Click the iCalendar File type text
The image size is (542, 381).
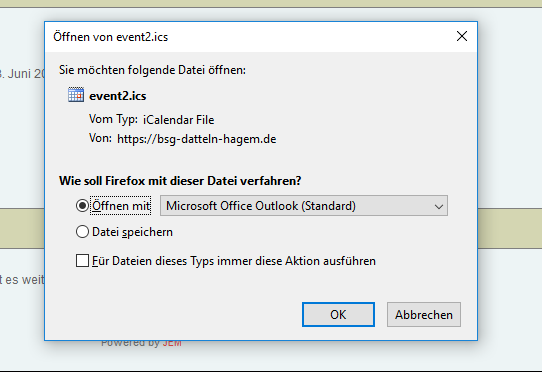coord(179,120)
